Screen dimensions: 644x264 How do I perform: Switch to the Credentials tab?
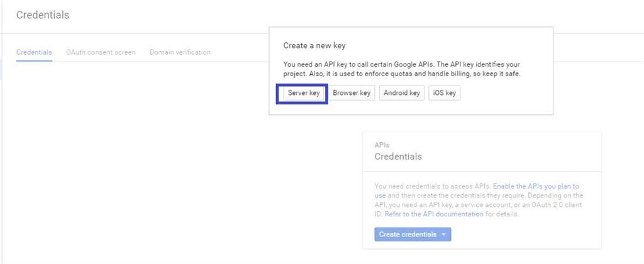(x=34, y=52)
